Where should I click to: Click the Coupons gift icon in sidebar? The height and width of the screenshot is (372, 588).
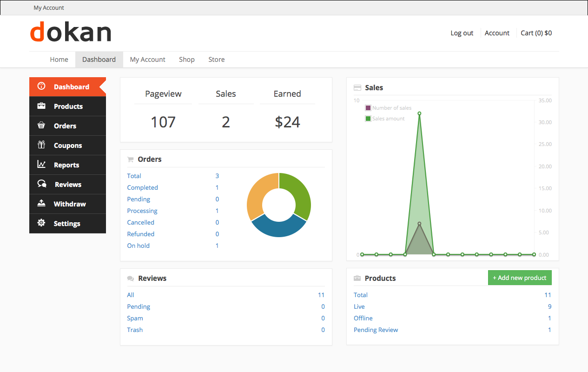[41, 145]
